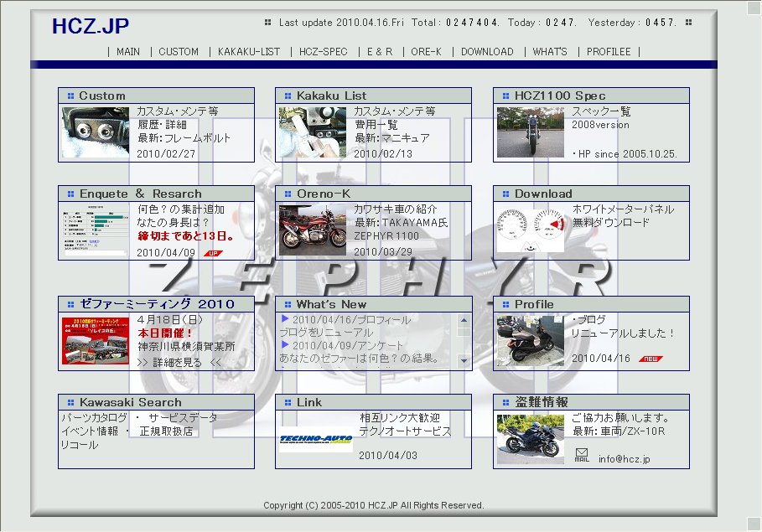Image resolution: width=762 pixels, height=532 pixels.
Task: Open the Custom section frame bolt thumbnail
Action: [96, 132]
